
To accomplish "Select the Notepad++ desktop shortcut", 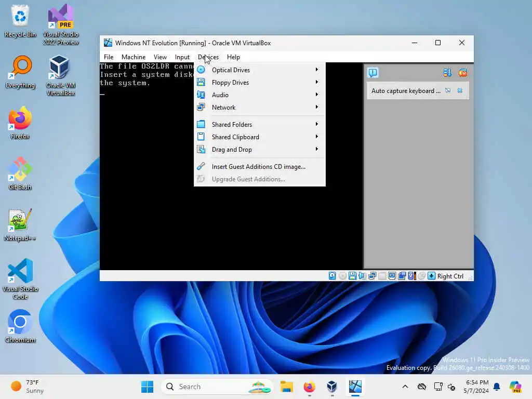I will click(20, 224).
